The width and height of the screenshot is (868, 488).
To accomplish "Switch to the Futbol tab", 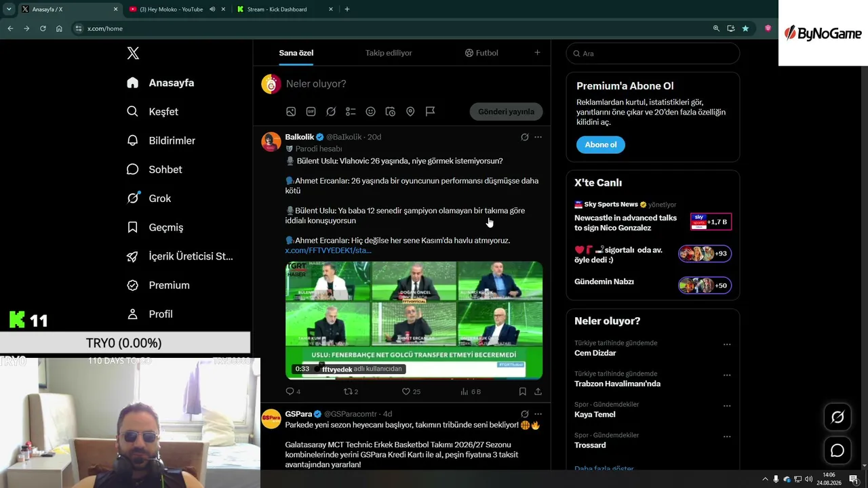I will pos(481,53).
